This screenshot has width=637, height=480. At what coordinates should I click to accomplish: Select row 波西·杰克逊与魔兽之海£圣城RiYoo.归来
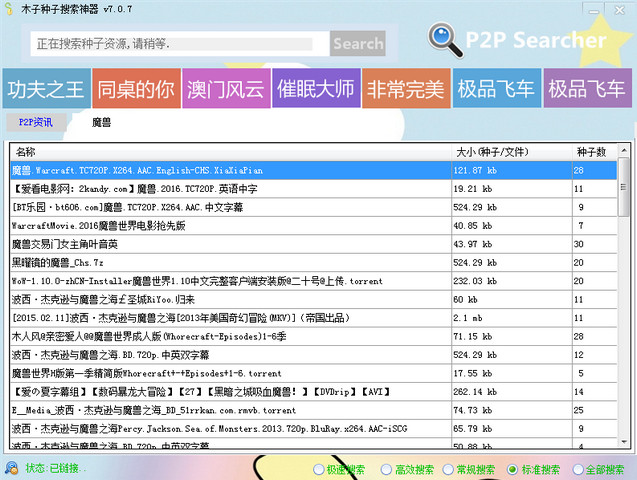[x=313, y=300]
